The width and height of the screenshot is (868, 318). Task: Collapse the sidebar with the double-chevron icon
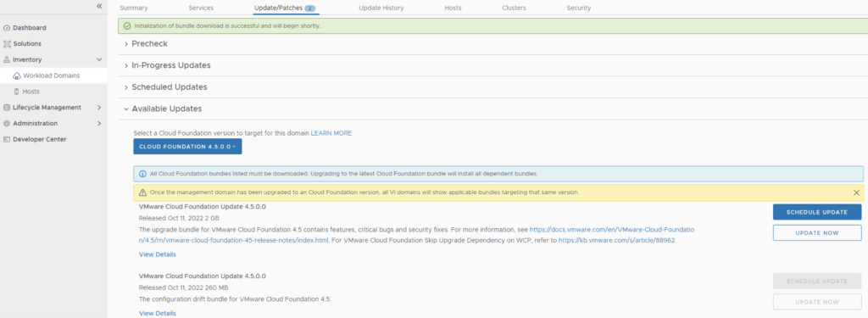click(x=99, y=6)
